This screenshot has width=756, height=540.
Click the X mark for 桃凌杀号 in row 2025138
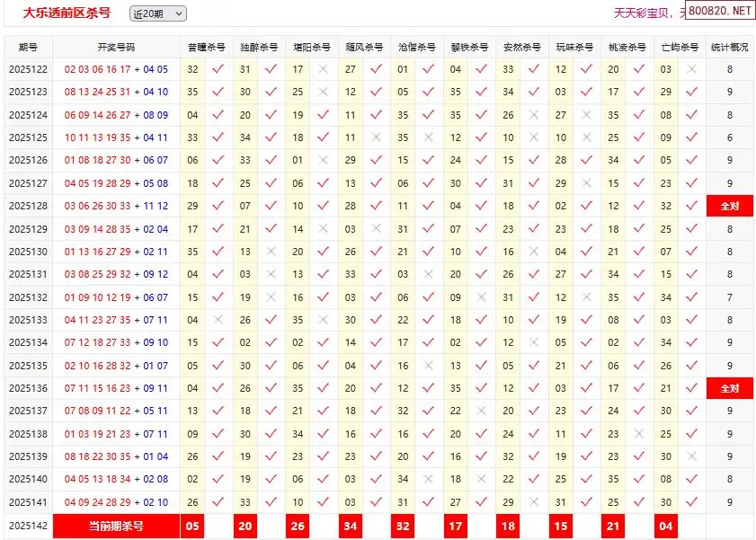point(639,434)
